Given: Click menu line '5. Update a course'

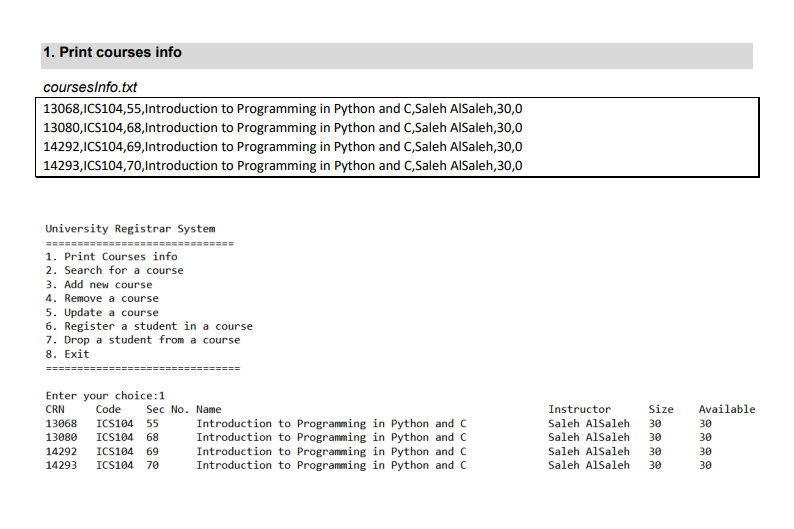Looking at the screenshot, I should (x=102, y=312).
